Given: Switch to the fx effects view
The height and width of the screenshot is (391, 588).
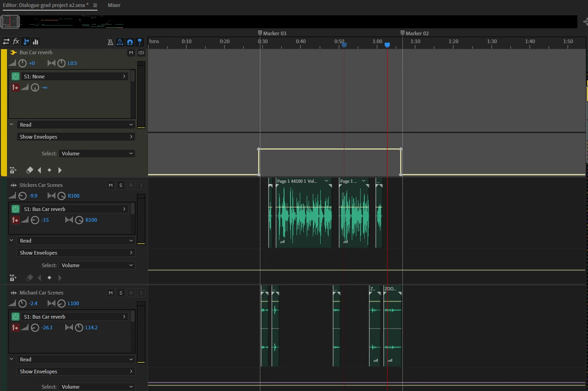Looking at the screenshot, I should click(x=16, y=41).
